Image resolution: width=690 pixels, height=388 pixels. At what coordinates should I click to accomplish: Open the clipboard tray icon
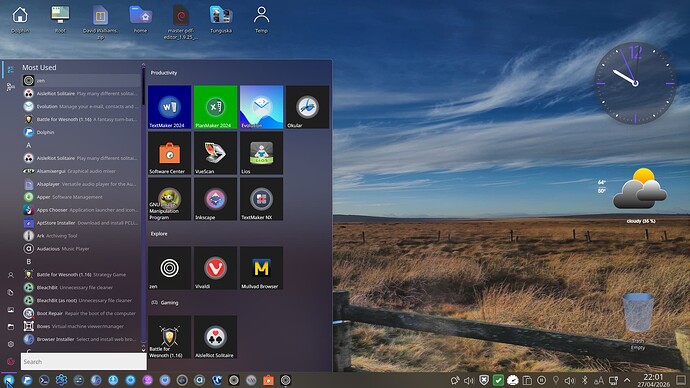point(527,380)
